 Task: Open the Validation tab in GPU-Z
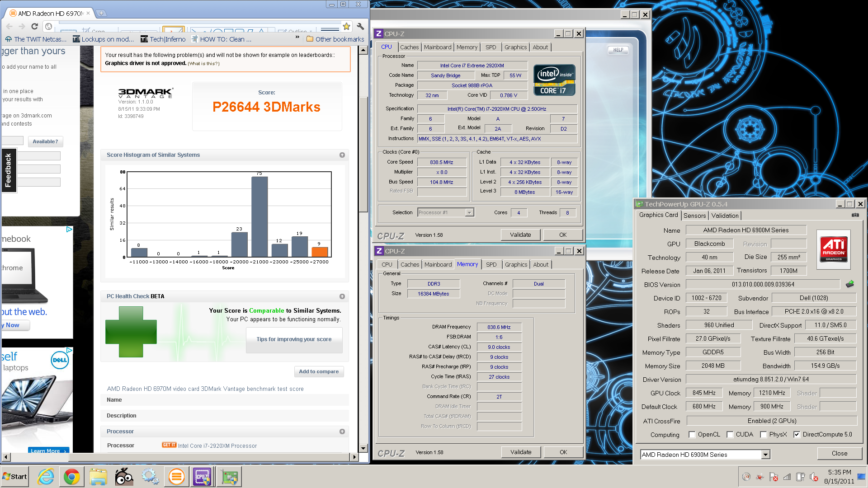click(725, 216)
